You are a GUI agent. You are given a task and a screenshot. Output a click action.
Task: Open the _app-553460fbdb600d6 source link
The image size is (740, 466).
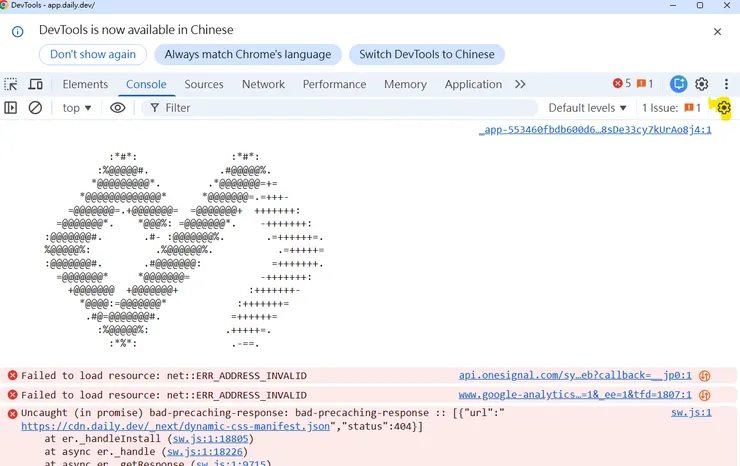coord(595,130)
